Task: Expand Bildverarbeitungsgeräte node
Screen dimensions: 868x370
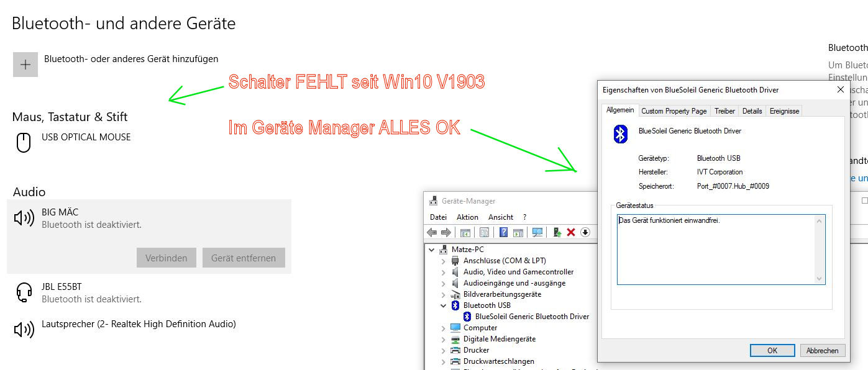Action: tap(443, 294)
